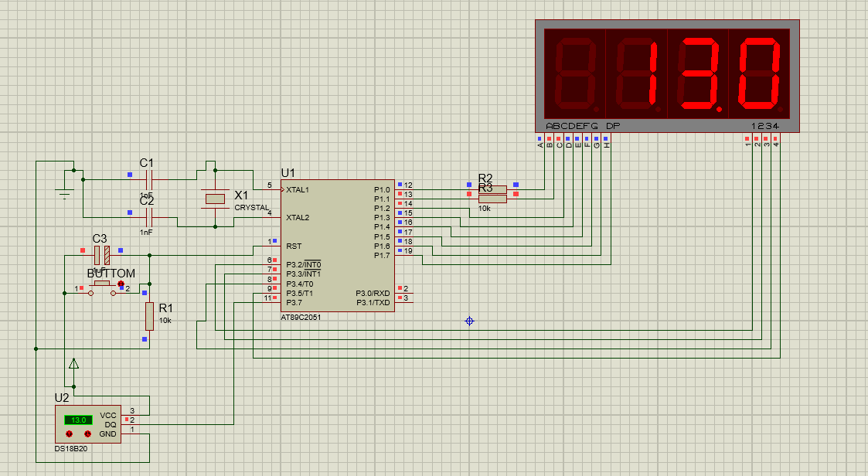Click the ABCDEFG DP segment label
Viewport: 868px width, 476px height.
click(x=583, y=126)
